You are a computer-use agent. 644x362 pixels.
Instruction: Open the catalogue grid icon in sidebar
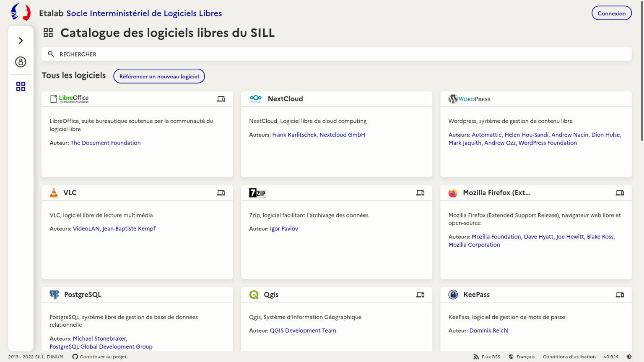click(x=21, y=86)
